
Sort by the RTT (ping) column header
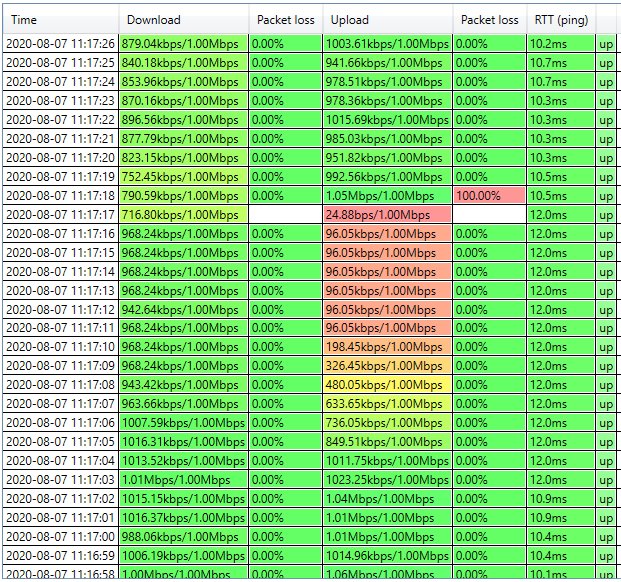coord(560,20)
